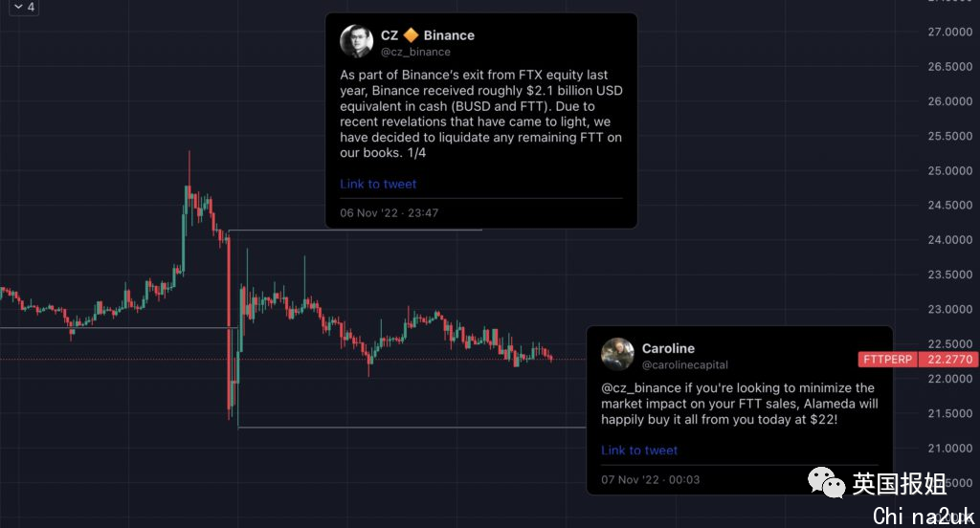Click the CZ Binance display name
This screenshot has height=528, width=980.
tap(428, 35)
